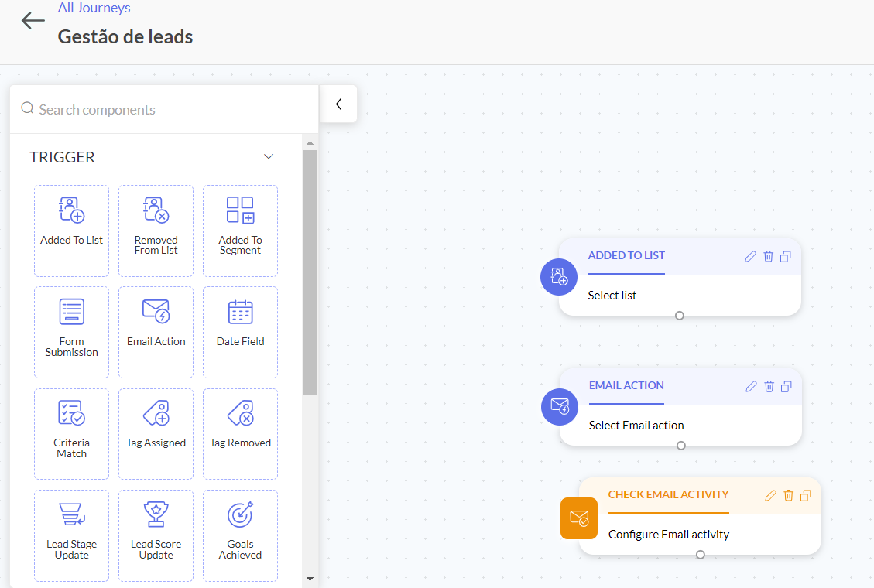Select the Lead Score Update trigger

pyautogui.click(x=156, y=534)
